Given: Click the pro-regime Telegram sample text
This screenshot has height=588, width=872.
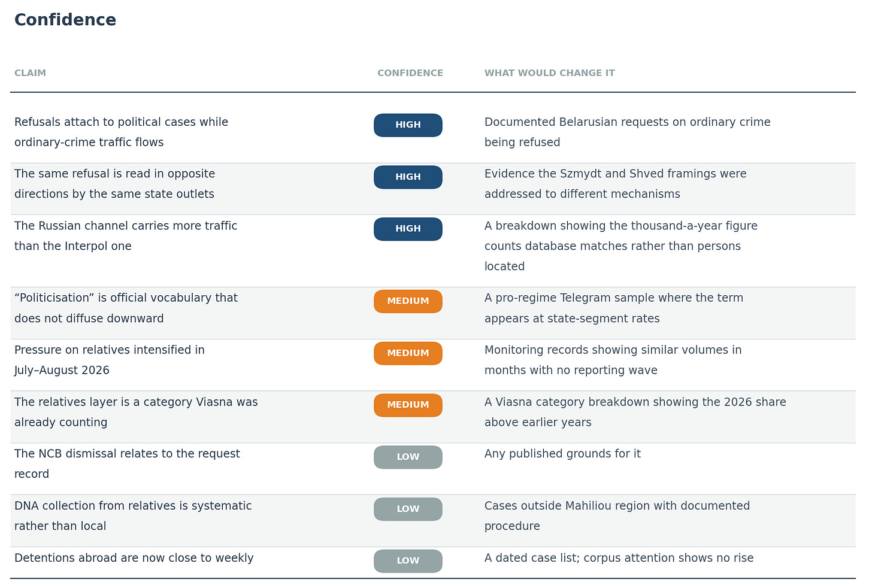Looking at the screenshot, I should click(614, 308).
